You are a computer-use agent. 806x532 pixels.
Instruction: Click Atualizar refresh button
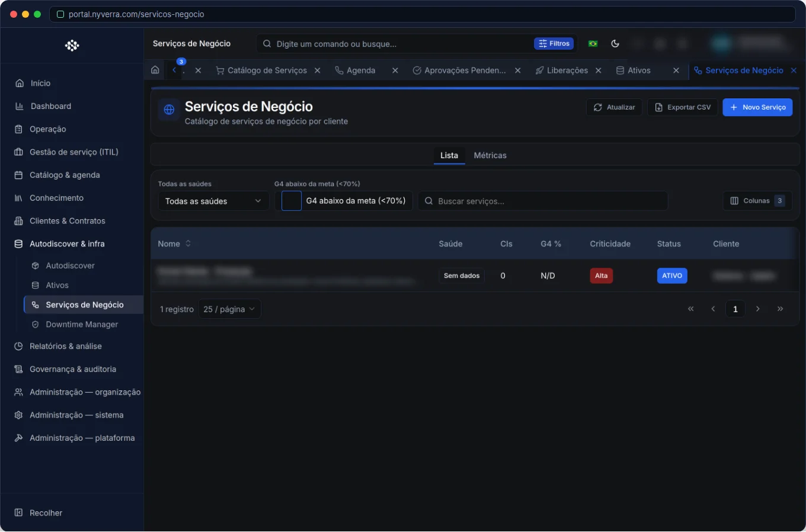614,107
